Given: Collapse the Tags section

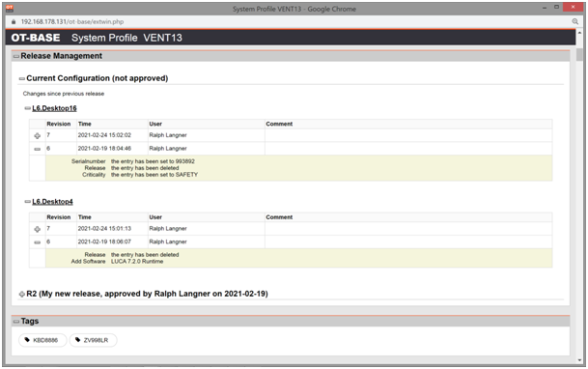Looking at the screenshot, I should [x=16, y=322].
